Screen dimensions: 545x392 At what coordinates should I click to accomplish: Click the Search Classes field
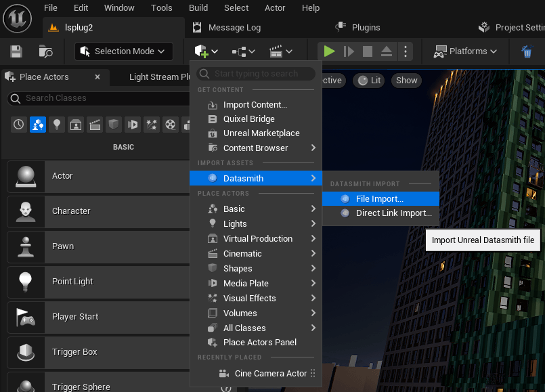click(99, 98)
